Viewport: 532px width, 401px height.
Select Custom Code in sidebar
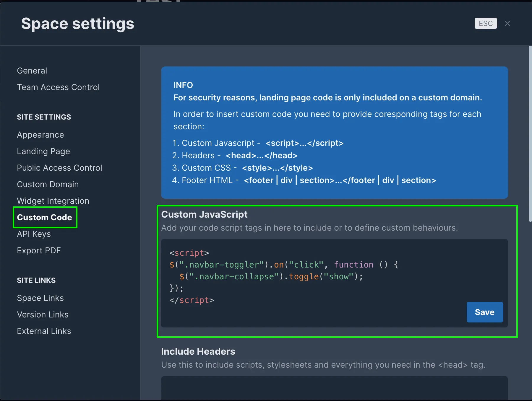(44, 217)
